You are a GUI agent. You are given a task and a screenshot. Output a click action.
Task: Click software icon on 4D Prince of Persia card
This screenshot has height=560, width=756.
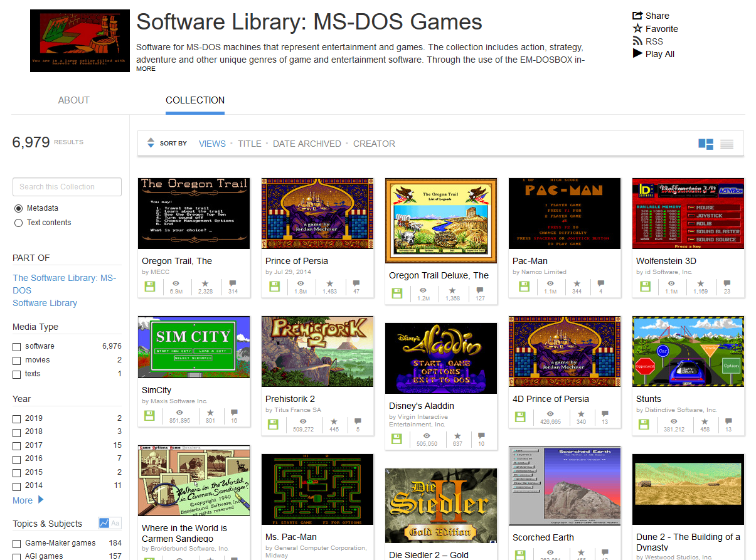tap(520, 417)
